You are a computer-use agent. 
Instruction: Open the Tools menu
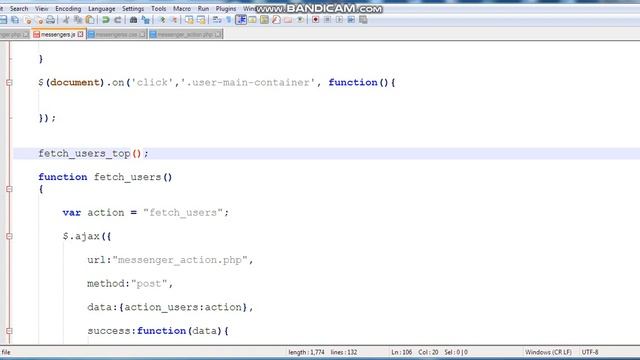click(159, 9)
